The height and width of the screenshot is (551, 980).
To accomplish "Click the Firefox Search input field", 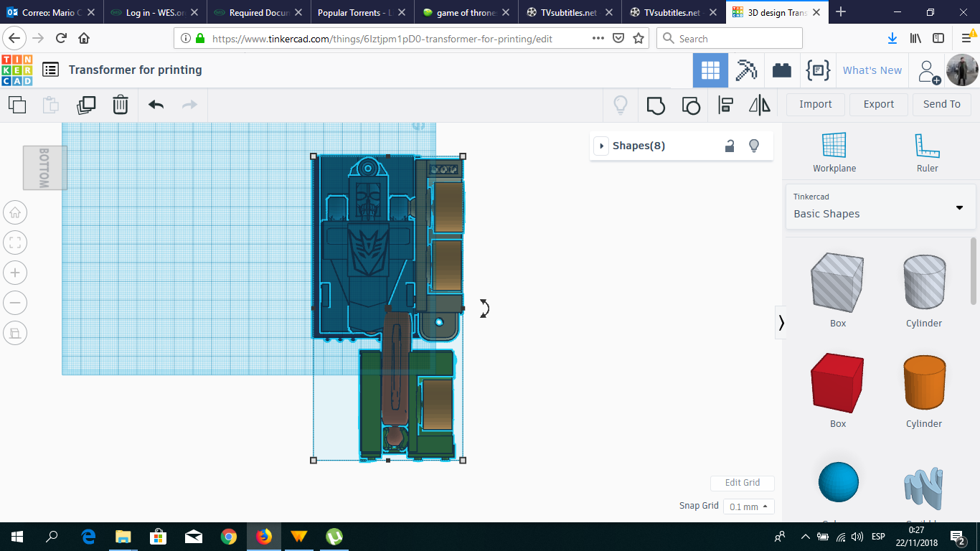I will (x=730, y=39).
